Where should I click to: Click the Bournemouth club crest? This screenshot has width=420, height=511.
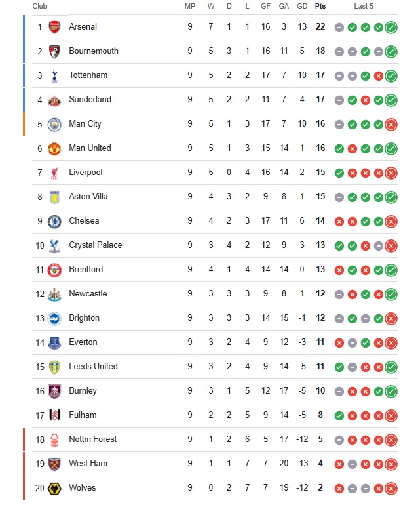tap(54, 51)
